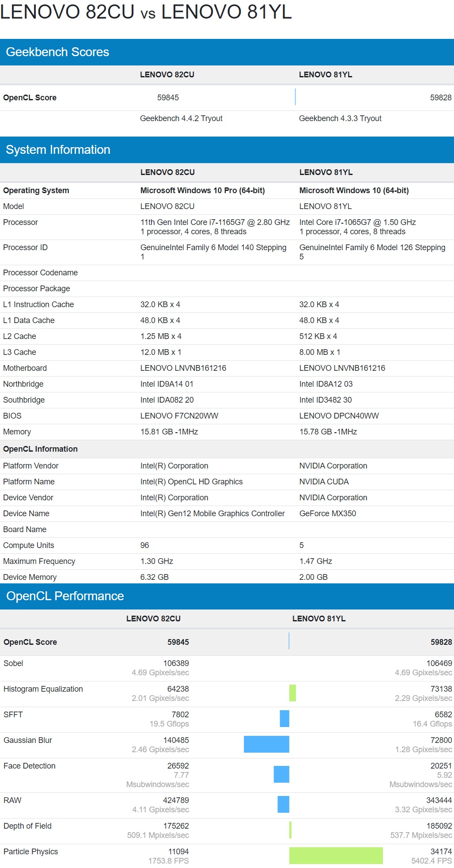The image size is (454, 868).
Task: Click the 140485 Gaussian Blur score
Action: pos(176,740)
